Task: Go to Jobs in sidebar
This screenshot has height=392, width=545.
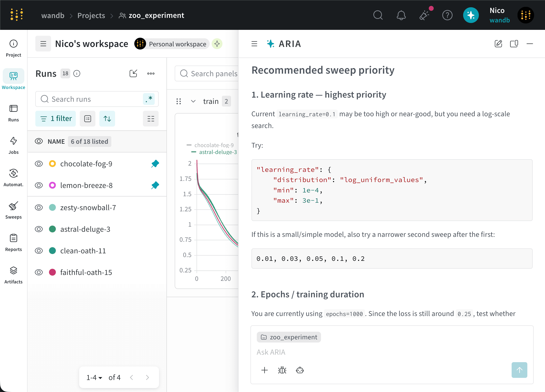Action: 14,145
